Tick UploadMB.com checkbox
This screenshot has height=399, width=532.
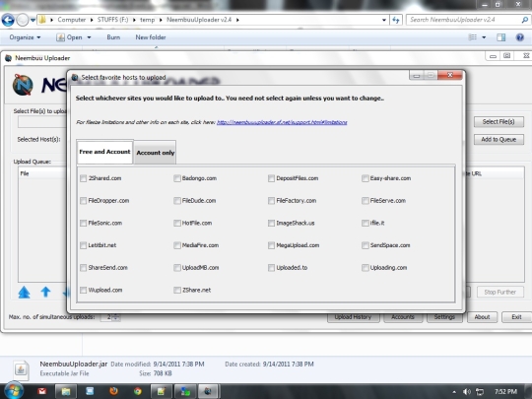(177, 268)
